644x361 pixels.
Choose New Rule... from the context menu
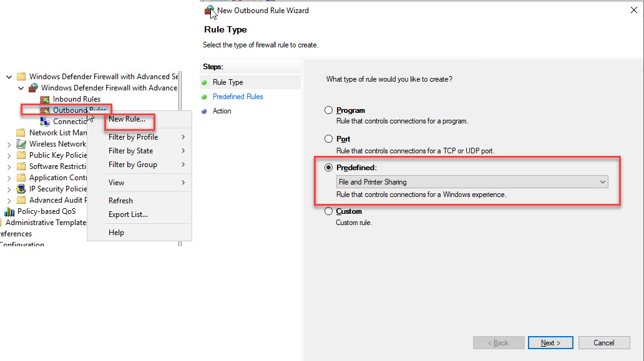127,119
